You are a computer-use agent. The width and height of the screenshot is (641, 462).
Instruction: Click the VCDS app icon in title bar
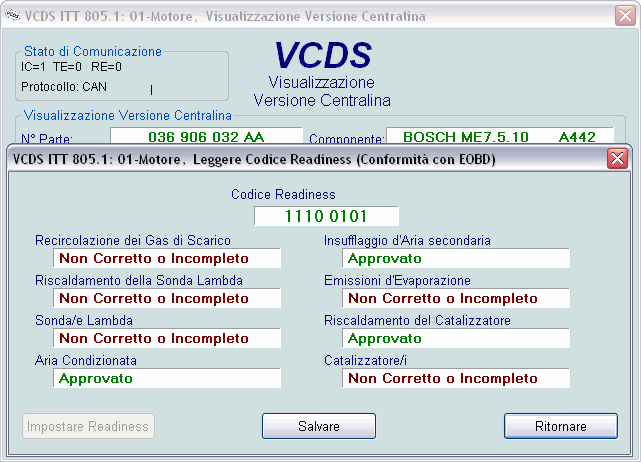[x=12, y=16]
